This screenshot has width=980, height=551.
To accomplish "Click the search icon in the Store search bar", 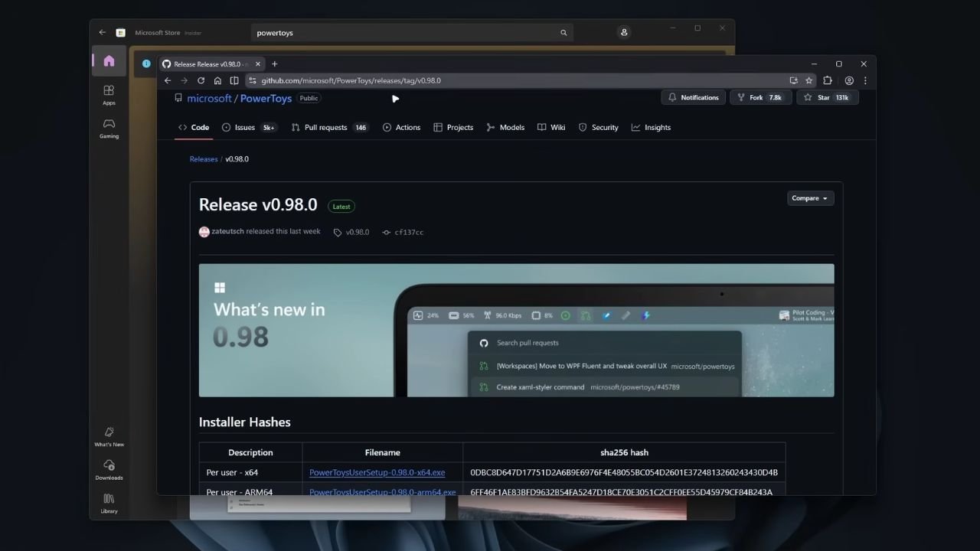I will pos(563,33).
